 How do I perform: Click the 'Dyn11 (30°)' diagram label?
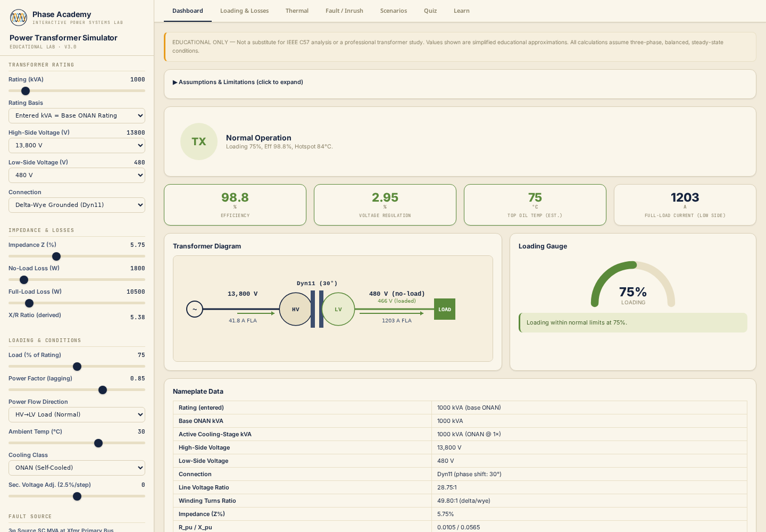tap(317, 284)
